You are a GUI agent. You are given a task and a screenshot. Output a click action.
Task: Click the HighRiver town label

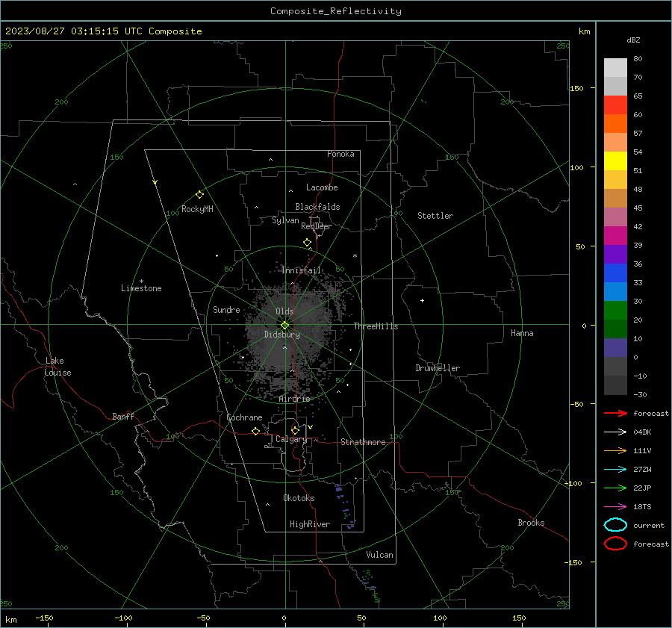[310, 524]
